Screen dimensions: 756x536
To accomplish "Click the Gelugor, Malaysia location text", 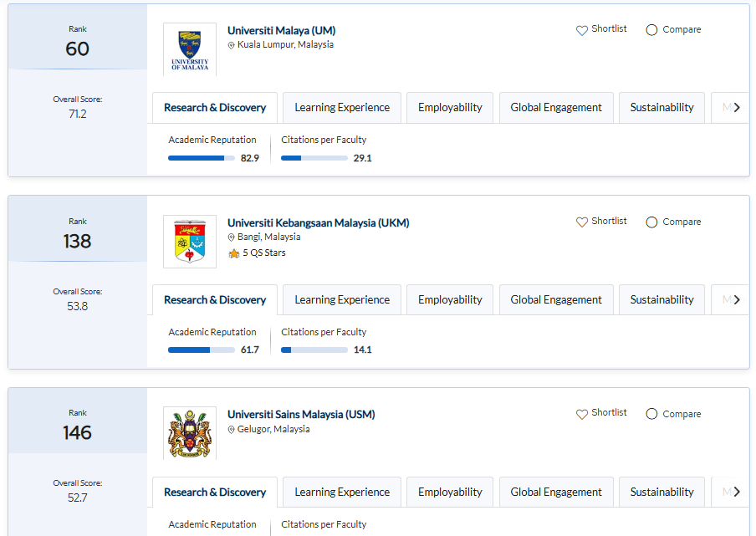I will [x=273, y=429].
